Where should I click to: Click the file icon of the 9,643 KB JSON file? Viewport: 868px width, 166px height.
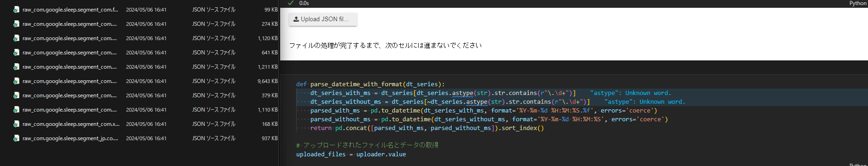point(16,81)
